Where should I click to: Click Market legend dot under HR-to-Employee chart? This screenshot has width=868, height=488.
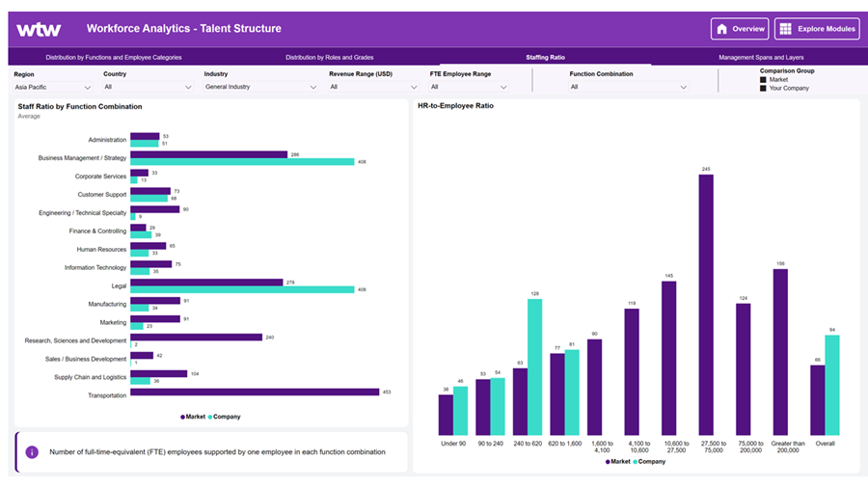tap(608, 461)
